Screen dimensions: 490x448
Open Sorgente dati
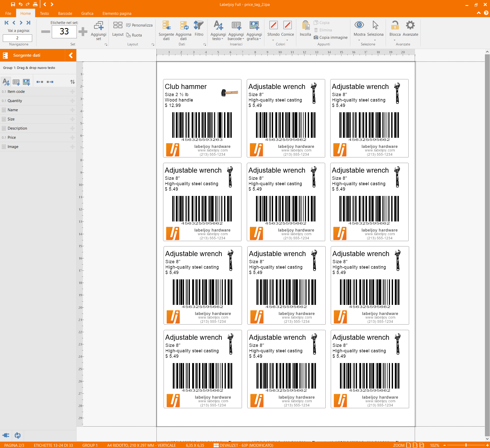click(166, 31)
